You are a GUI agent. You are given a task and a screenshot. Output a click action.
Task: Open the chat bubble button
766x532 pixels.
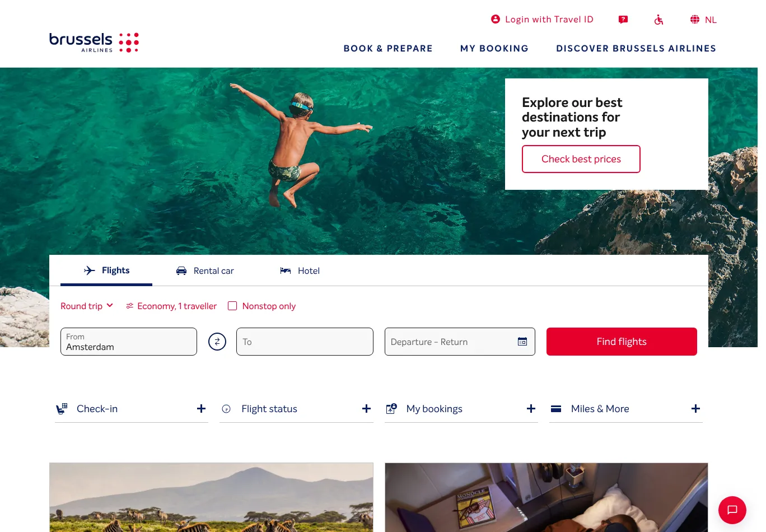(732, 510)
